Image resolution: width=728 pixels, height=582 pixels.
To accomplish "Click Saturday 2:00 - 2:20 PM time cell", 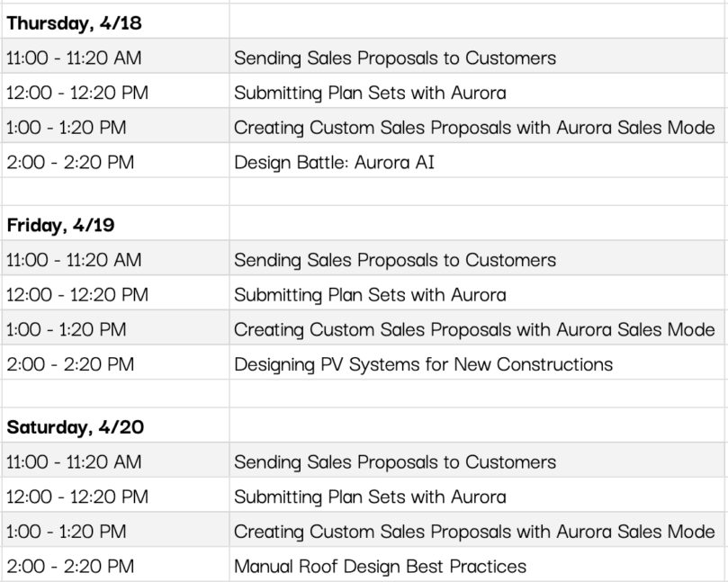I will coord(115,566).
